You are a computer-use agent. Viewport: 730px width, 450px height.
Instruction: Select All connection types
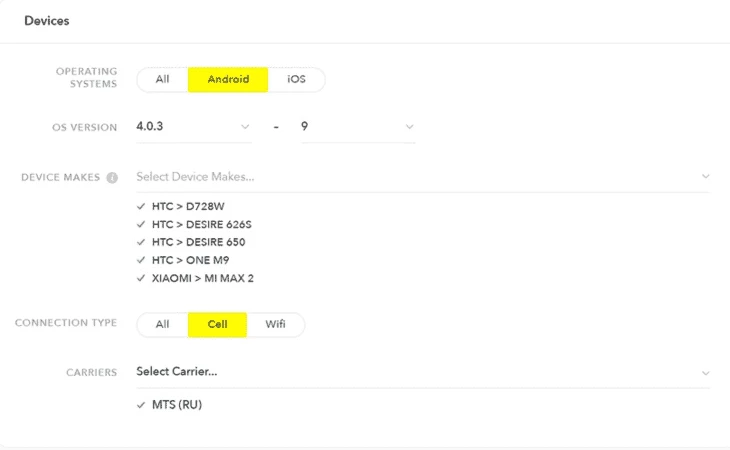[x=162, y=324]
